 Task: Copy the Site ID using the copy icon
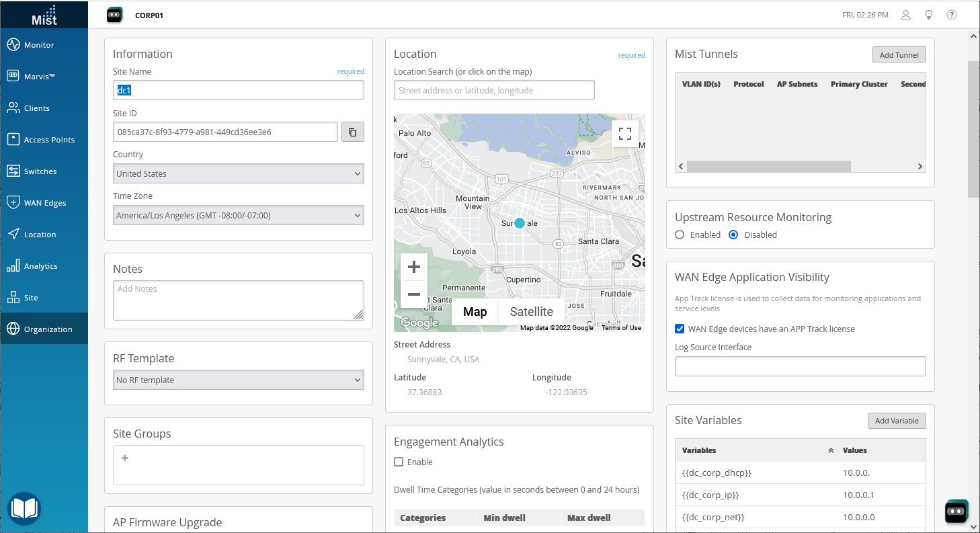click(x=352, y=131)
